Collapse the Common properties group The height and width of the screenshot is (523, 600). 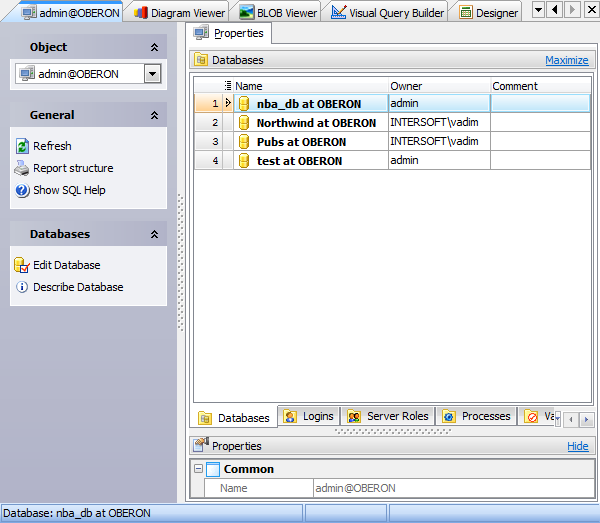click(x=199, y=469)
